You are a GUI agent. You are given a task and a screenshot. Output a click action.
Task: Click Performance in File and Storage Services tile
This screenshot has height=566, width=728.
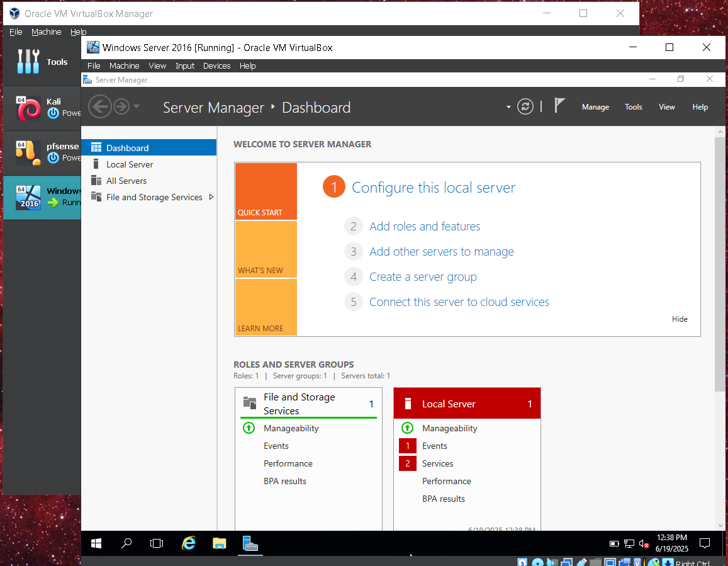click(288, 463)
